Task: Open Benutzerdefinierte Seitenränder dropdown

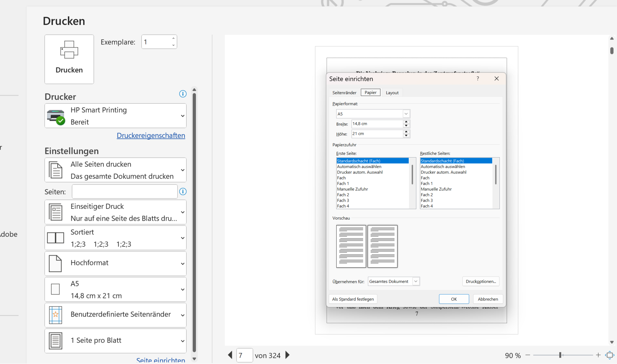Action: (115, 315)
